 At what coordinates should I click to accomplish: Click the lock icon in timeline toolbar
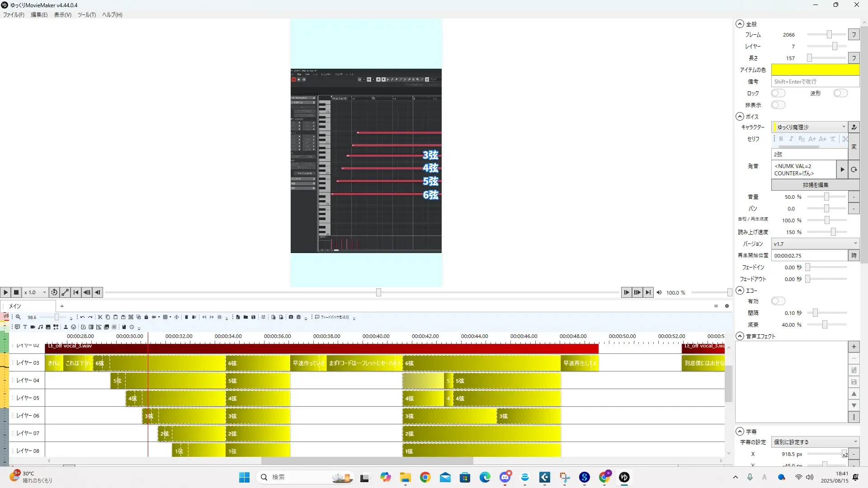tap(146, 317)
